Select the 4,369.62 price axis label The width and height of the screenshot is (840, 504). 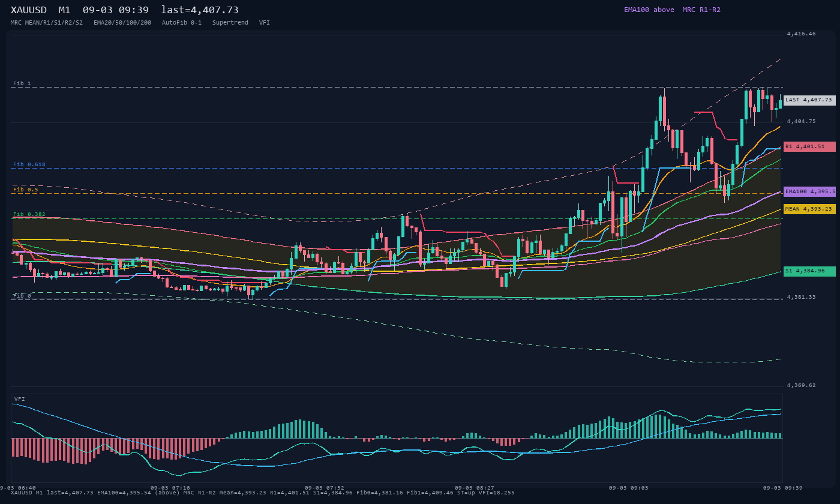click(802, 385)
